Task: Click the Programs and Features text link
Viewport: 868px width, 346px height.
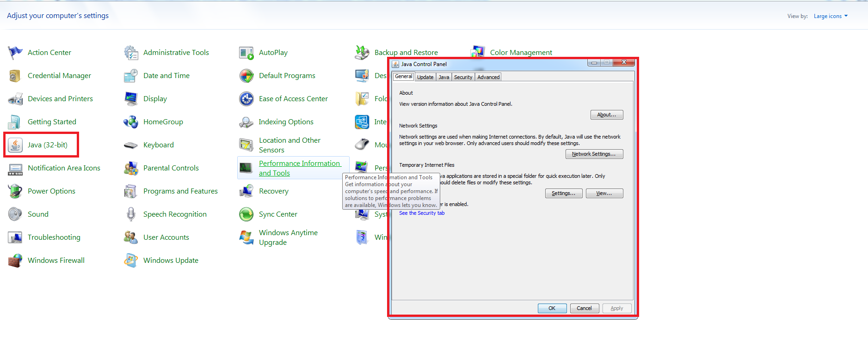Action: coord(180,191)
